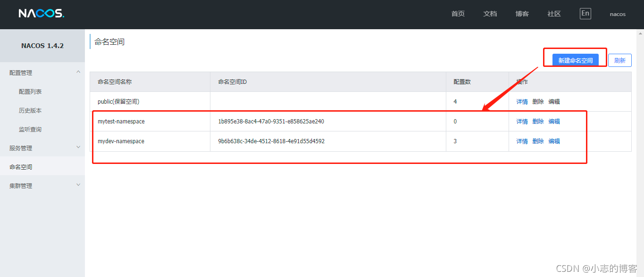Click config count 3 for mydev-namespace
Screen dimensions: 644x277
tap(455, 141)
